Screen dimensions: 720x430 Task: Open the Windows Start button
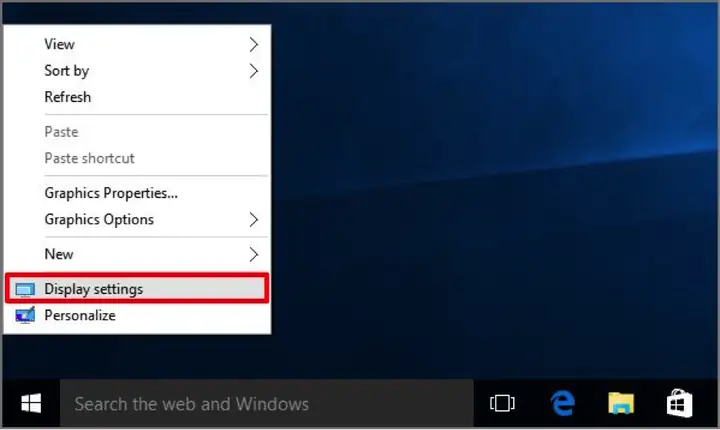31,403
